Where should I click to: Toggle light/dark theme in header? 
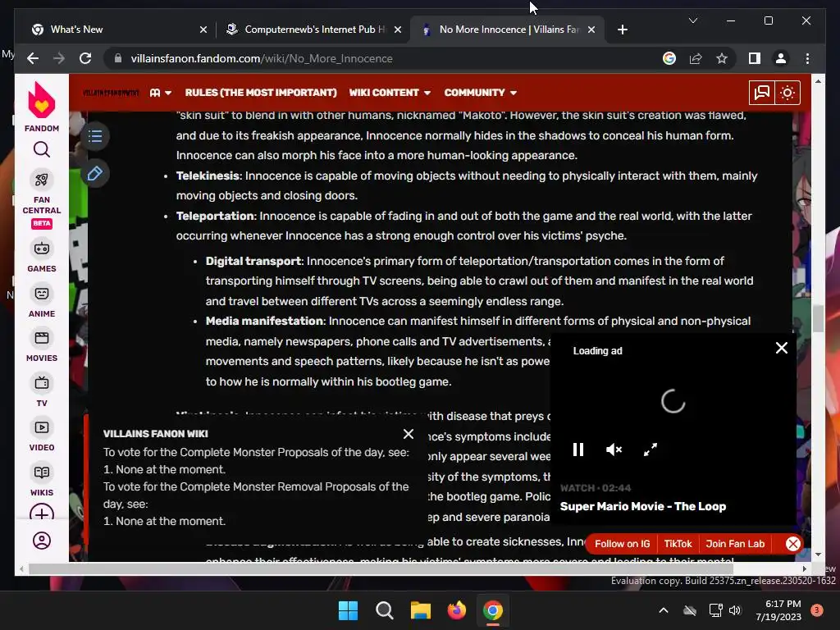tap(787, 93)
